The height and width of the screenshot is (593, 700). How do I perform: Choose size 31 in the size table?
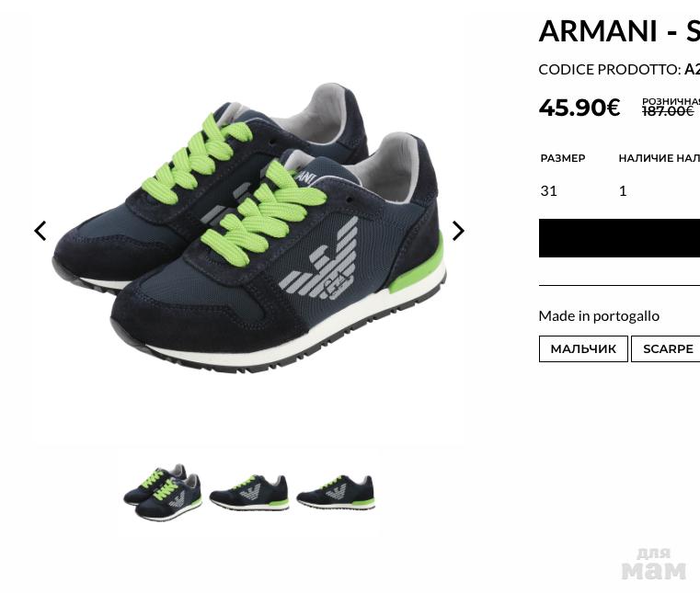click(548, 191)
